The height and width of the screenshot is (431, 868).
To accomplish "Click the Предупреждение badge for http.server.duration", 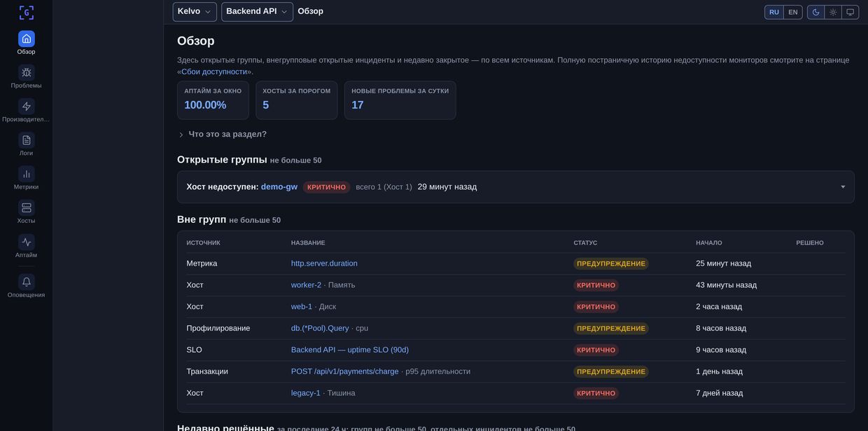I will 611,264.
